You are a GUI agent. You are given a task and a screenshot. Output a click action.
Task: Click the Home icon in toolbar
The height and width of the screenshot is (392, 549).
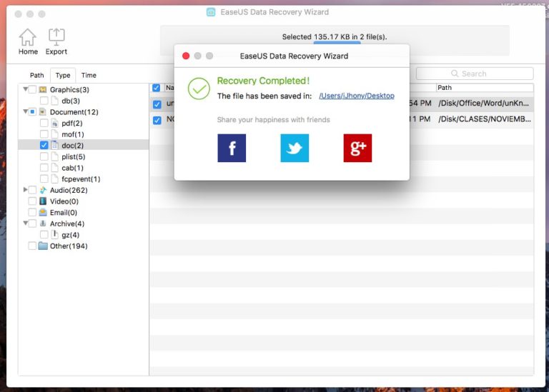28,39
